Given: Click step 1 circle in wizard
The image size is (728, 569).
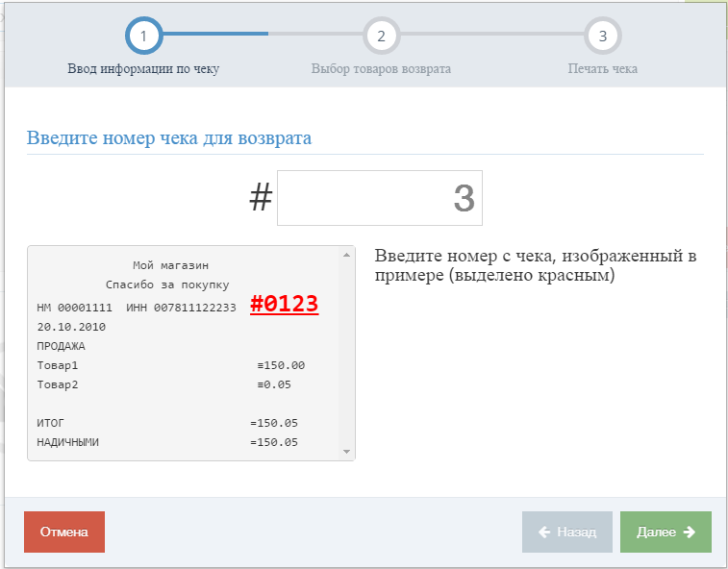Looking at the screenshot, I should tap(143, 36).
